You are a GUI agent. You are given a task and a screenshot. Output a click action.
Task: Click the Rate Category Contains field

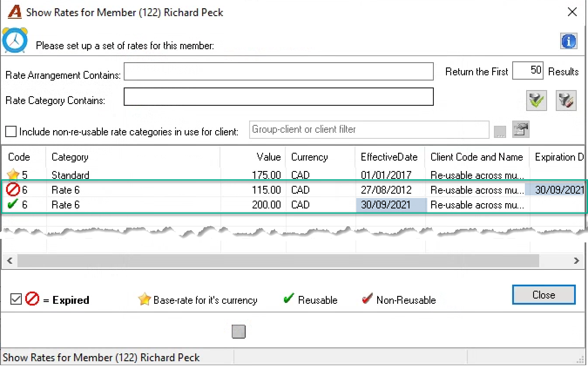click(279, 97)
